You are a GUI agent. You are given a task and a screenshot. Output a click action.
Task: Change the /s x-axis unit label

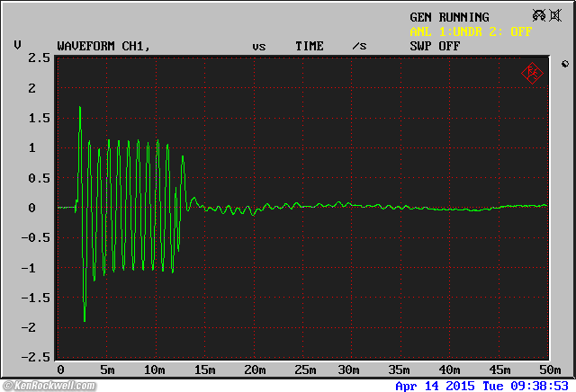[359, 45]
